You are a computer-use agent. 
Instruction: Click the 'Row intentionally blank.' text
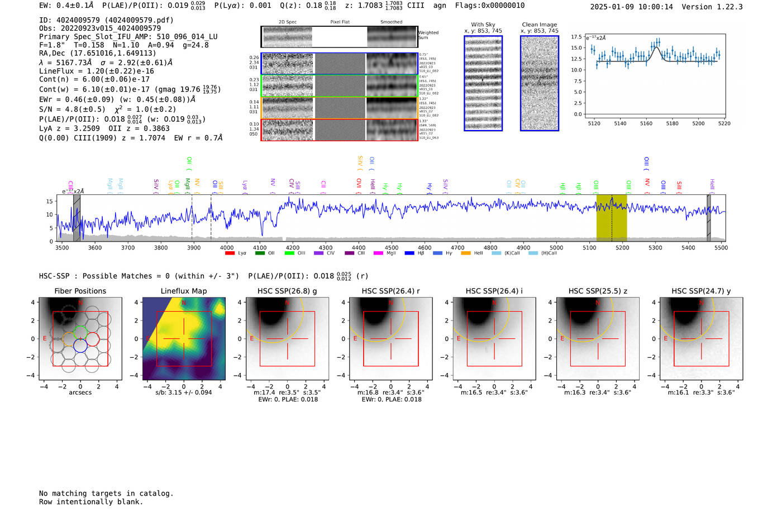pos(91,502)
